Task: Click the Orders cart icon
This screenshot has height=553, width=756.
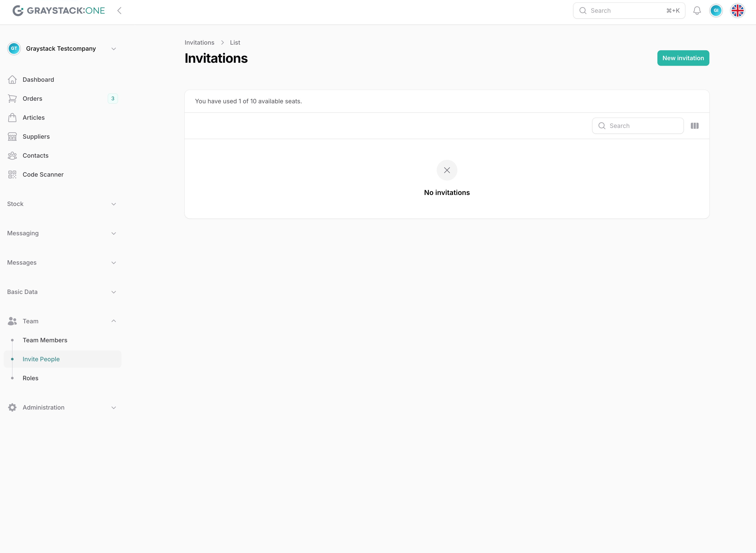Action: (12, 98)
